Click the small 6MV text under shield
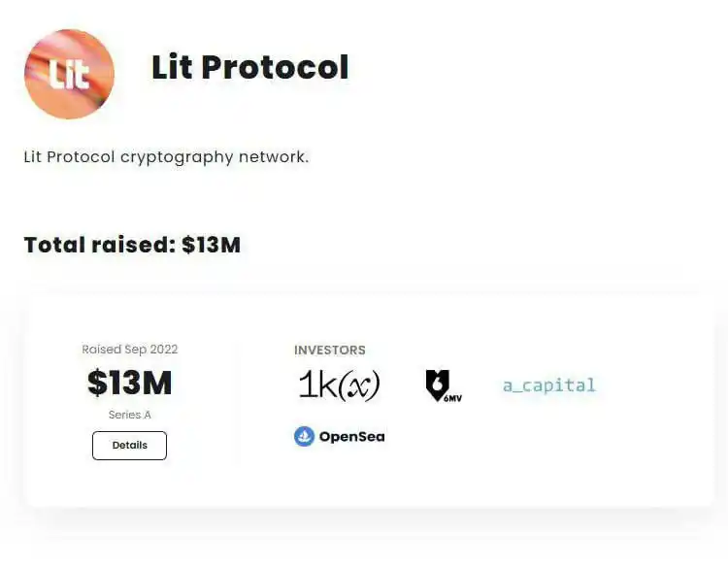Screen dimensions: 728x569 click(452, 397)
